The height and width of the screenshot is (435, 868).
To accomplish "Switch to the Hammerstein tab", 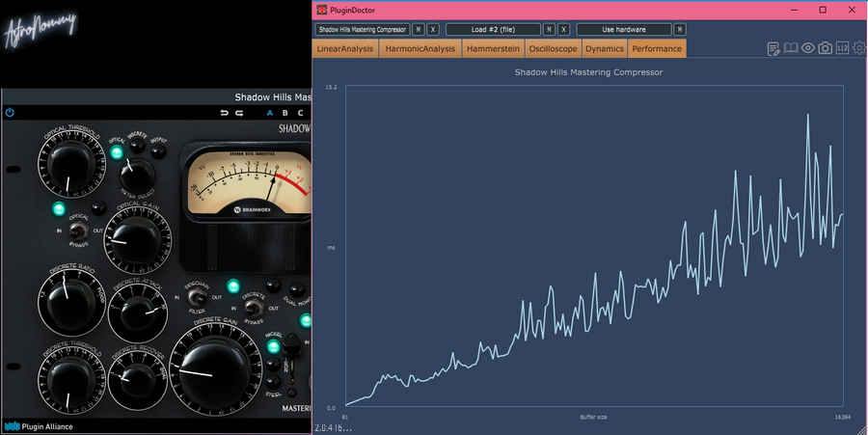I will point(493,48).
